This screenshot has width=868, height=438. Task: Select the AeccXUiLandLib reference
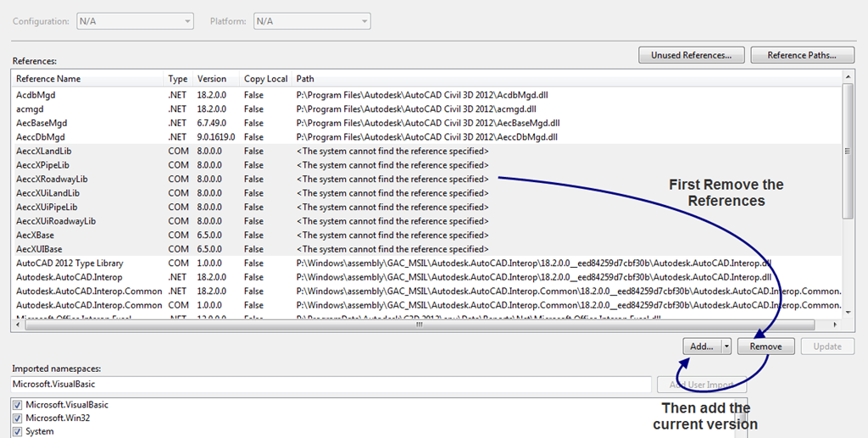pos(426,193)
